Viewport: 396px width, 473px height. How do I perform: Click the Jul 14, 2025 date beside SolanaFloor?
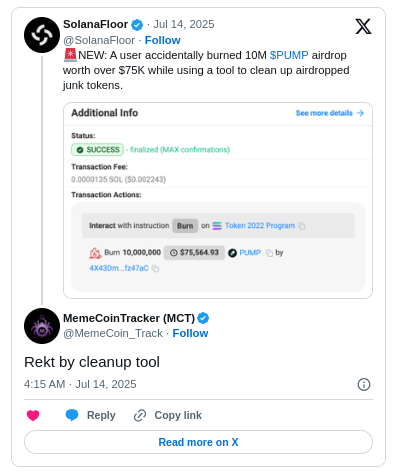pyautogui.click(x=184, y=24)
